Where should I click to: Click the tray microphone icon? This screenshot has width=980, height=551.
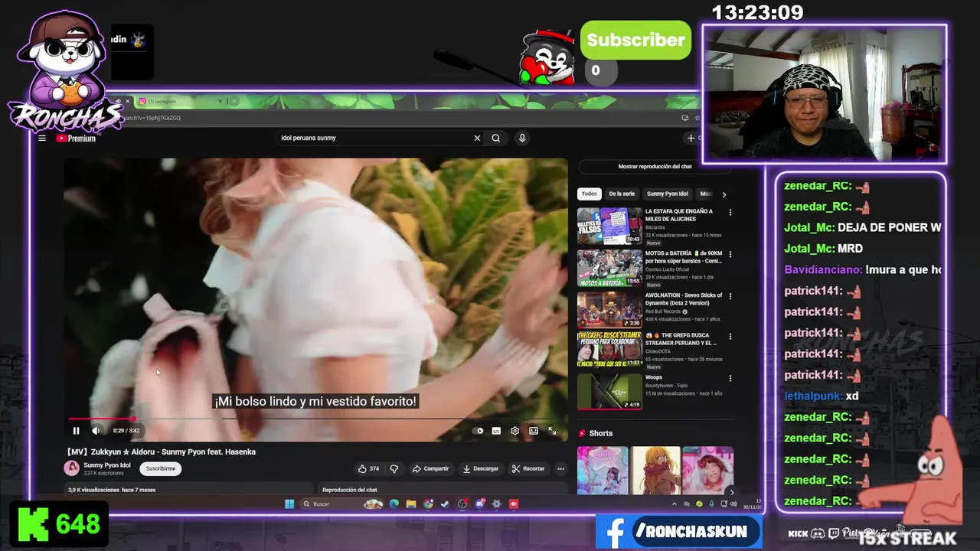tap(711, 504)
